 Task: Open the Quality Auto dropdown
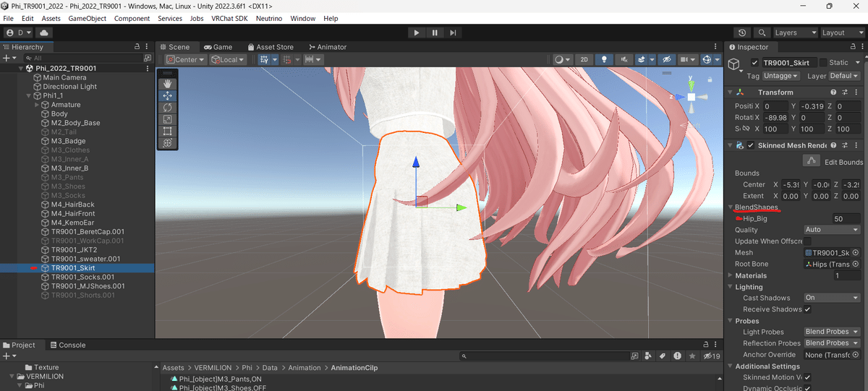click(832, 230)
